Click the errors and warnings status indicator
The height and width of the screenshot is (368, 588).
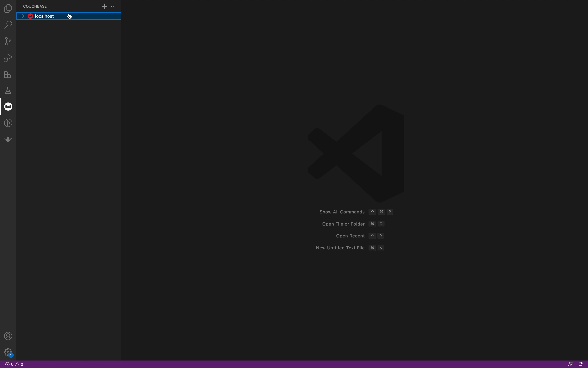point(14,364)
